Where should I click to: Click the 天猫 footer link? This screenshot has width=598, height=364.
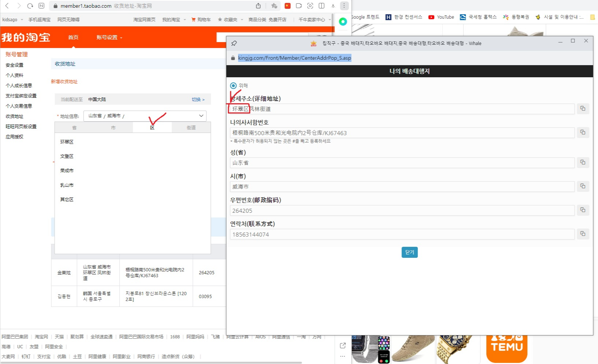pos(59,337)
